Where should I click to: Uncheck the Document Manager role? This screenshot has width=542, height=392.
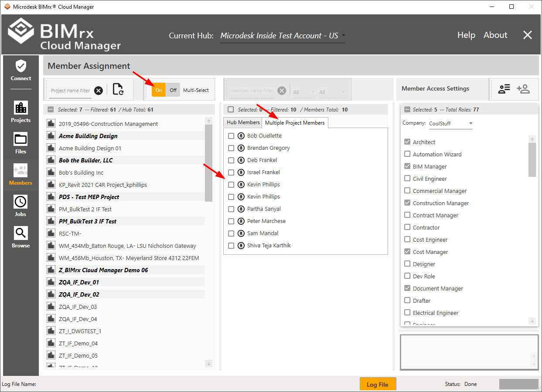pos(407,288)
